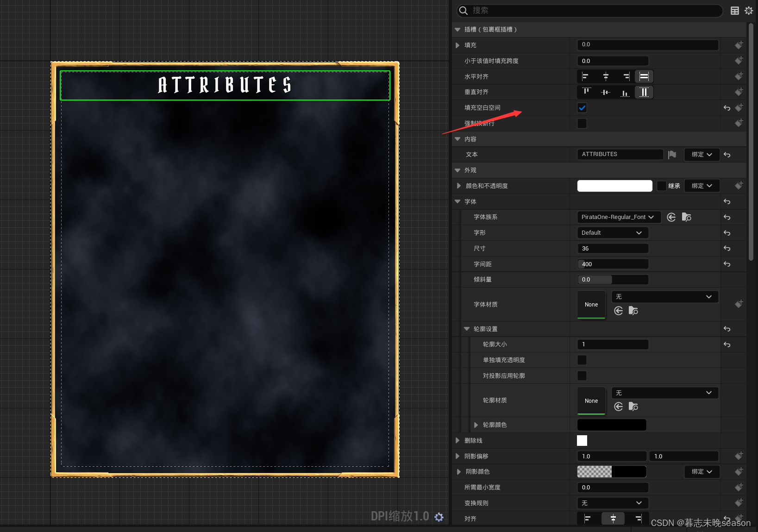The height and width of the screenshot is (532, 758).
Task: Uncheck the 填充空白空间 checkbox
Action: coord(582,108)
